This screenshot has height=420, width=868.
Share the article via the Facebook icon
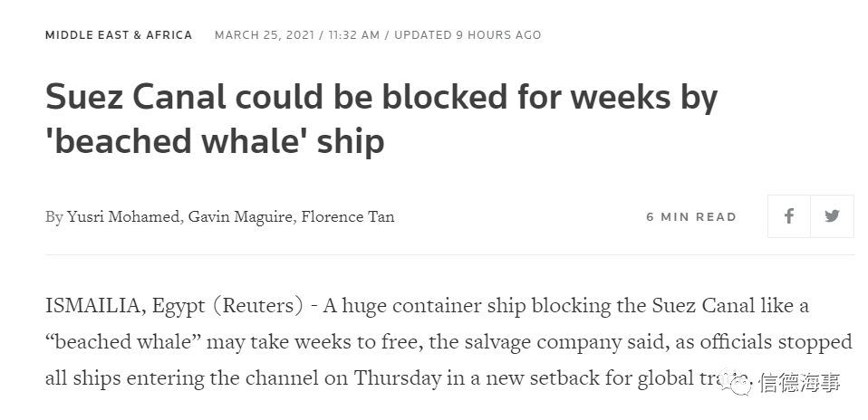789,215
